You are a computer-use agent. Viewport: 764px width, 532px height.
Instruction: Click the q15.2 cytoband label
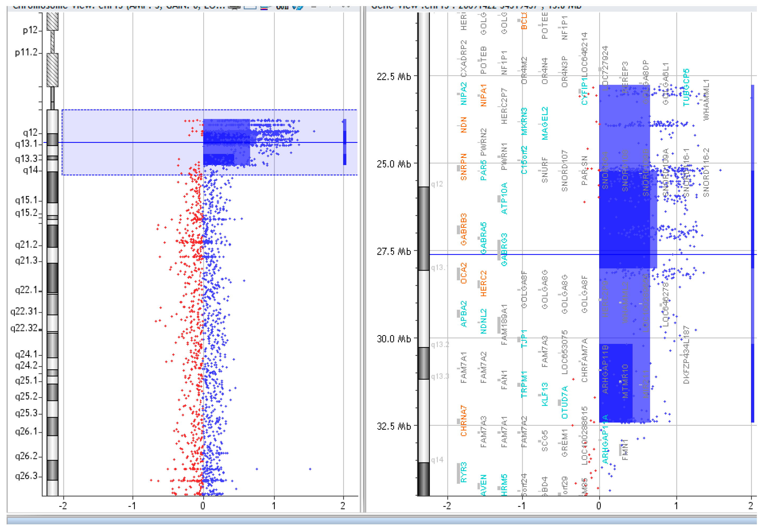(26, 213)
